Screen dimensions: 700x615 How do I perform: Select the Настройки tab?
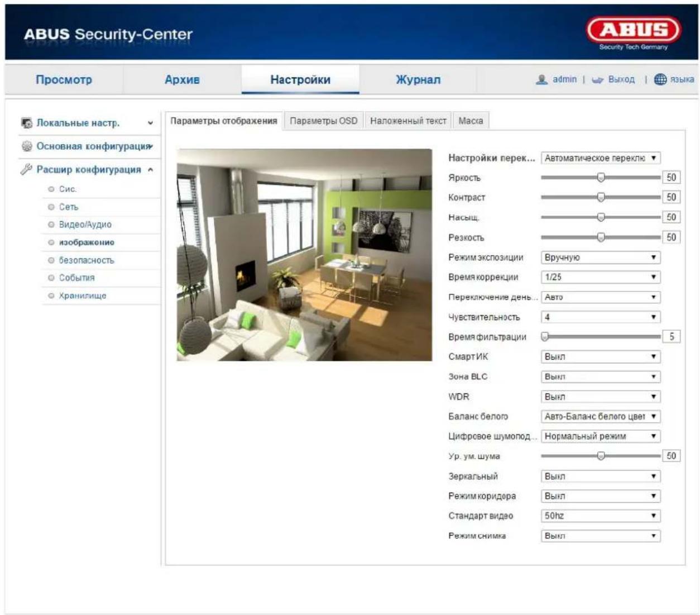click(x=300, y=79)
